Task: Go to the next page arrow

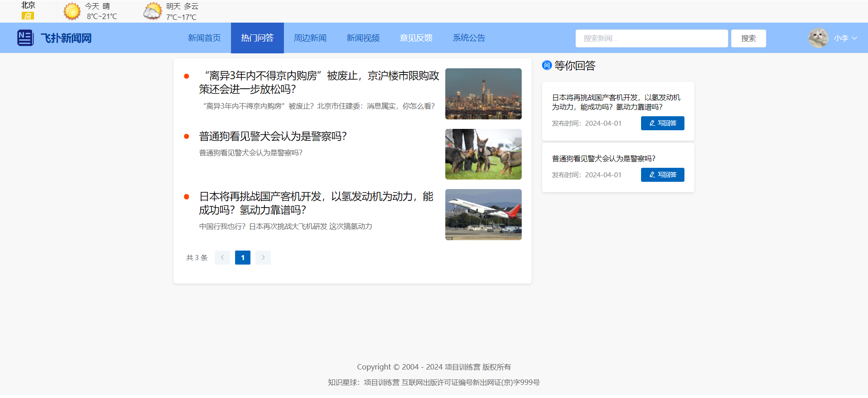Action: (x=263, y=257)
